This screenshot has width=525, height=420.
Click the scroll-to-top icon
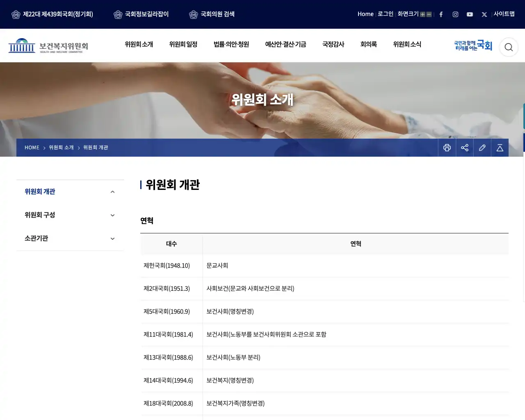pyautogui.click(x=500, y=148)
